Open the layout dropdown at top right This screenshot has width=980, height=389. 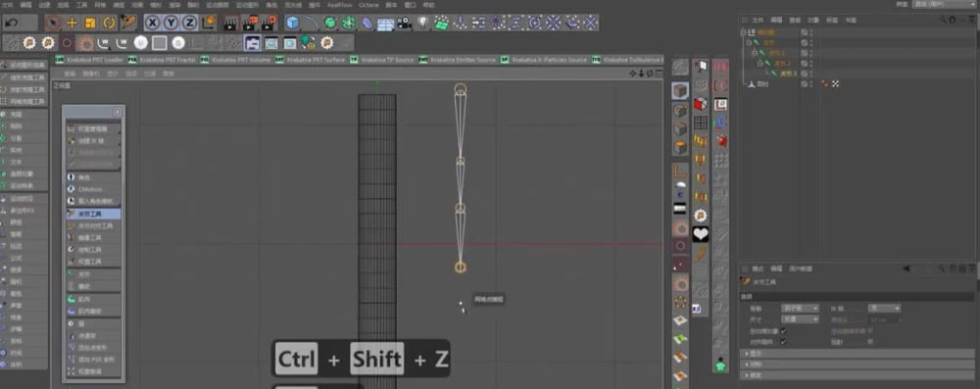pyautogui.click(x=945, y=4)
